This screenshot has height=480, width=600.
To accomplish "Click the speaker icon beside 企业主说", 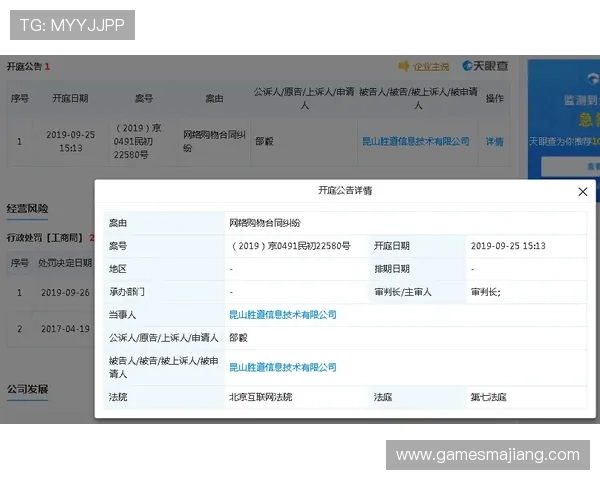I will click(403, 66).
